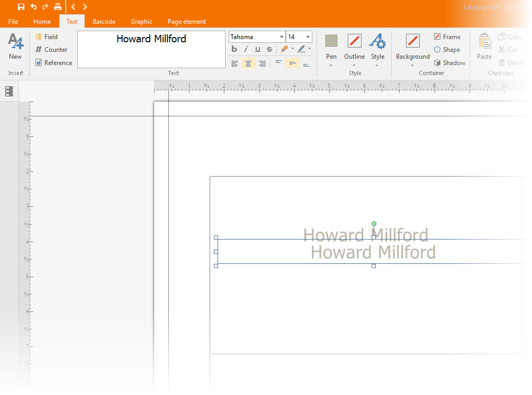Open highlight pen color dropdown arrow
The width and height of the screenshot is (532, 395).
pos(310,49)
